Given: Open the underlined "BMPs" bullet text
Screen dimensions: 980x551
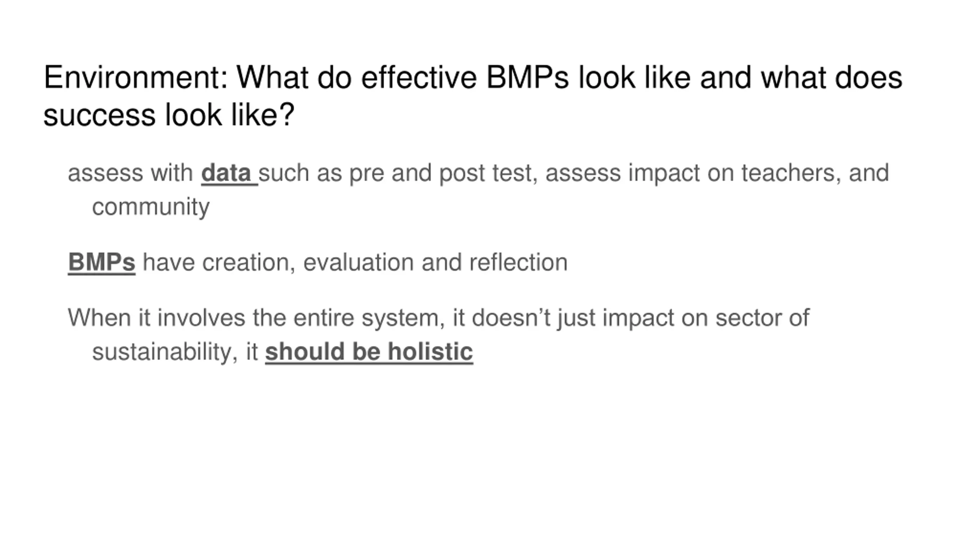Looking at the screenshot, I should coord(101,262).
